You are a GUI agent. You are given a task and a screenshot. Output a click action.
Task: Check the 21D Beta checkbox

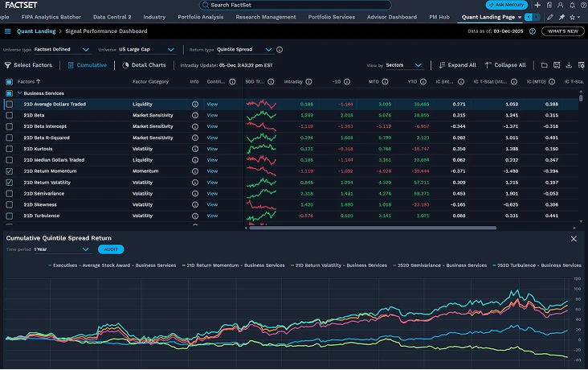10,115
